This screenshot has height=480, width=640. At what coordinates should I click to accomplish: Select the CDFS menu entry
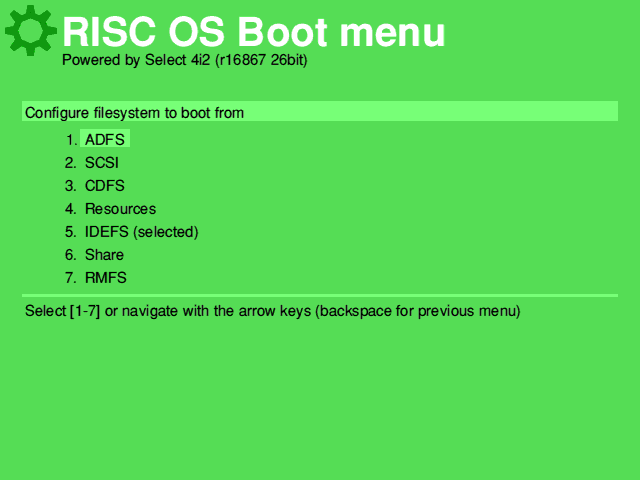[104, 185]
